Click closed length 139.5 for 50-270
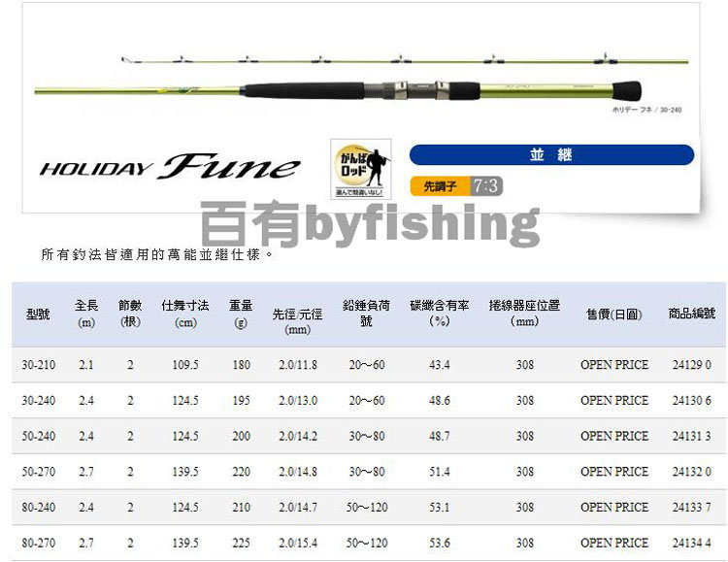Screen dimensions: 728x562 (x=185, y=472)
